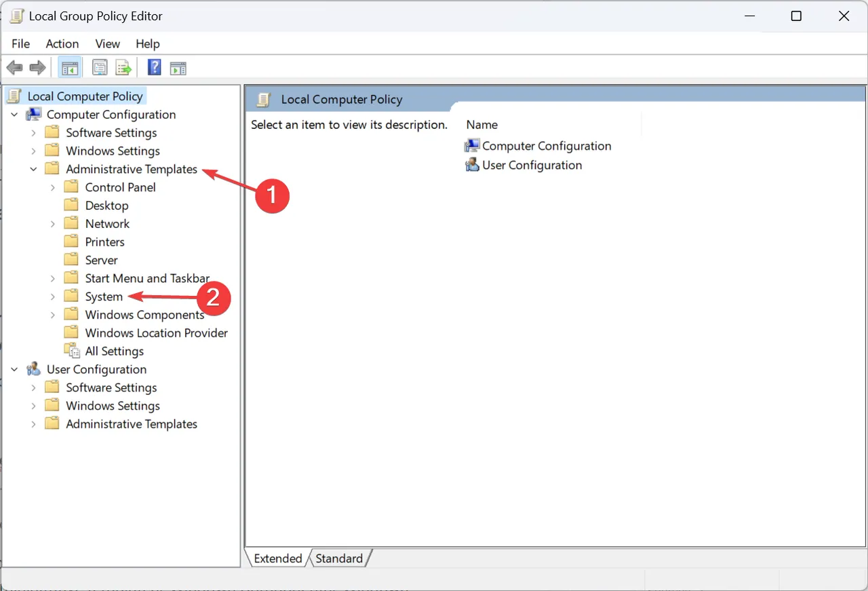The height and width of the screenshot is (591, 868).
Task: Collapse Administrative Templates under Computer Configuration
Action: (x=33, y=170)
